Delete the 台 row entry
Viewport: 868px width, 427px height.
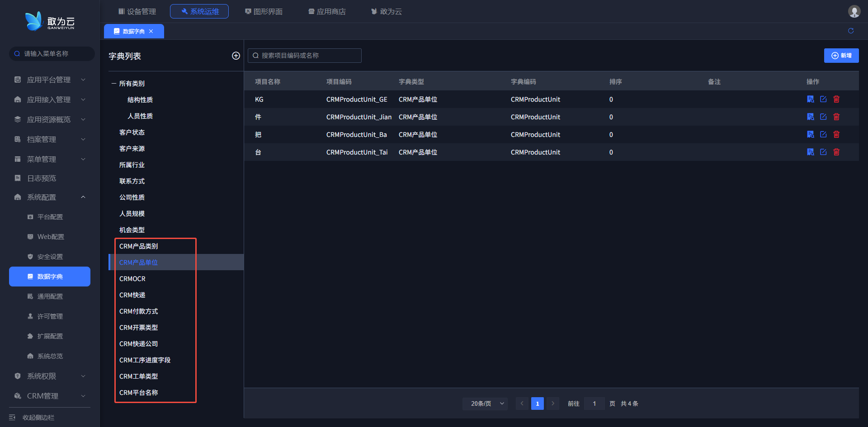point(836,152)
